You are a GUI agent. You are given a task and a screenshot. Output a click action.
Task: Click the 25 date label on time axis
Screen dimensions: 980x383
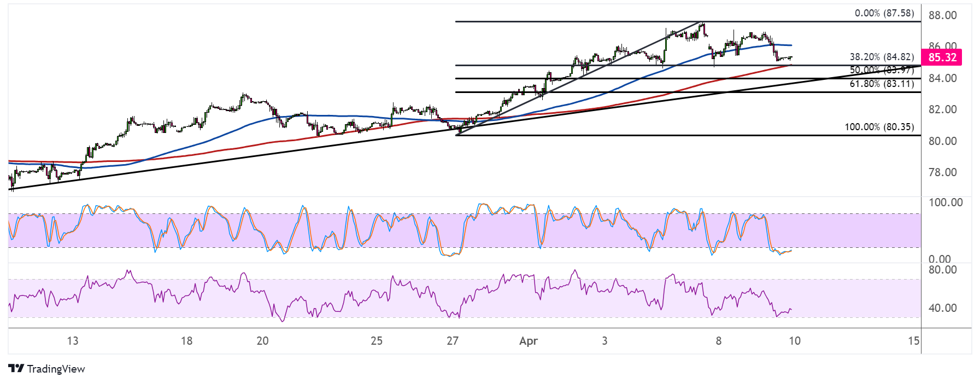[x=377, y=341]
